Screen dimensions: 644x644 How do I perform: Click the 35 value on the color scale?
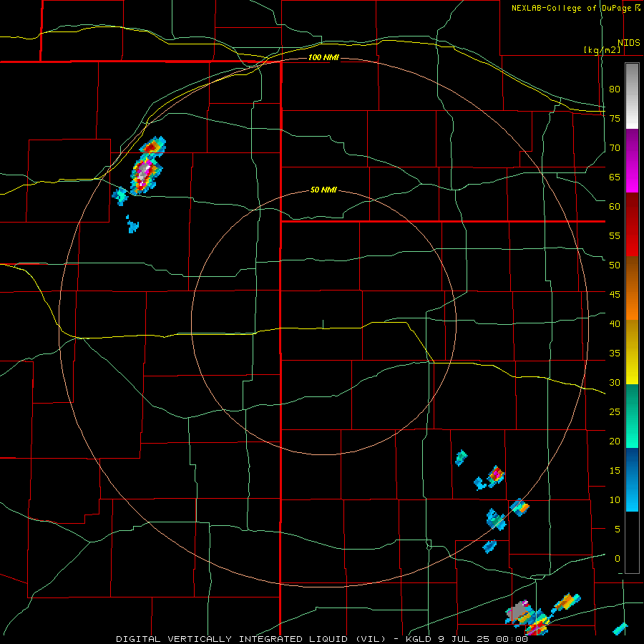pos(615,353)
